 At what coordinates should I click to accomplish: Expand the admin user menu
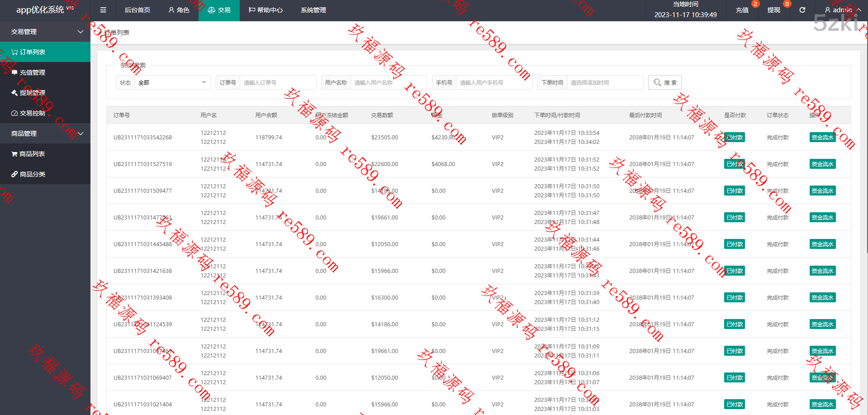pyautogui.click(x=842, y=10)
